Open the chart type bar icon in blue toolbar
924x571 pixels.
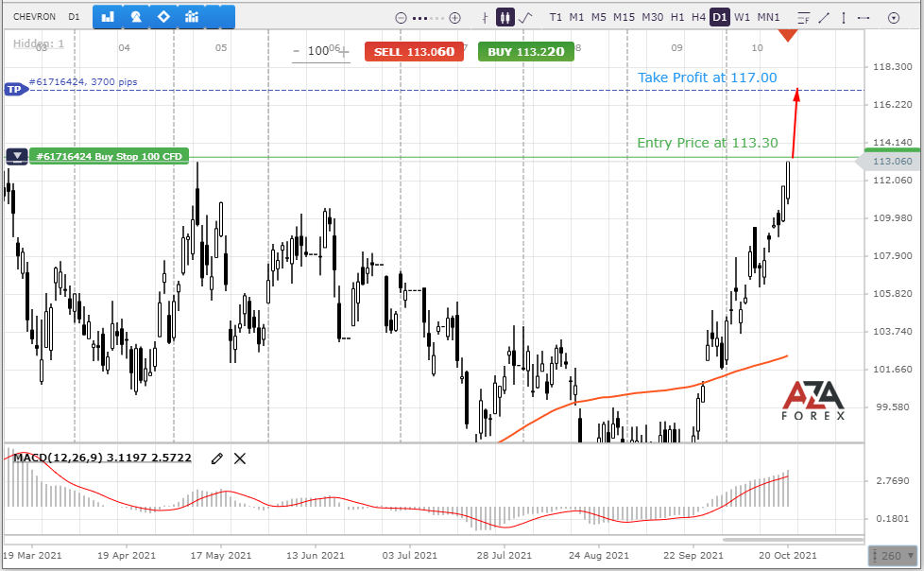click(x=108, y=16)
